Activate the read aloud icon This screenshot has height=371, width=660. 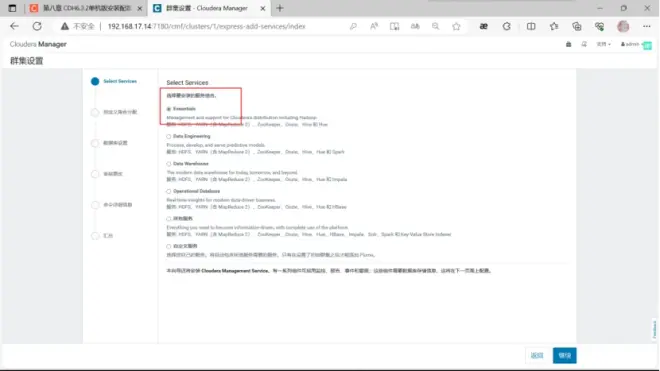coord(374,26)
